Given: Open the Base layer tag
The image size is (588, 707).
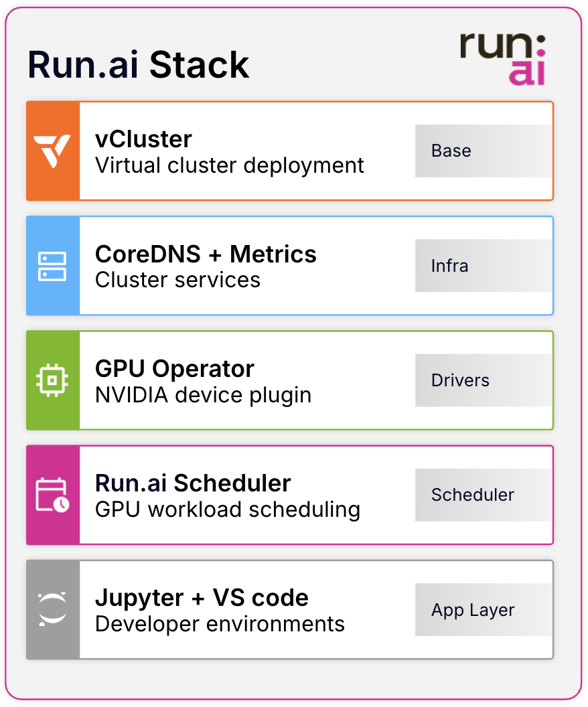Looking at the screenshot, I should [484, 151].
